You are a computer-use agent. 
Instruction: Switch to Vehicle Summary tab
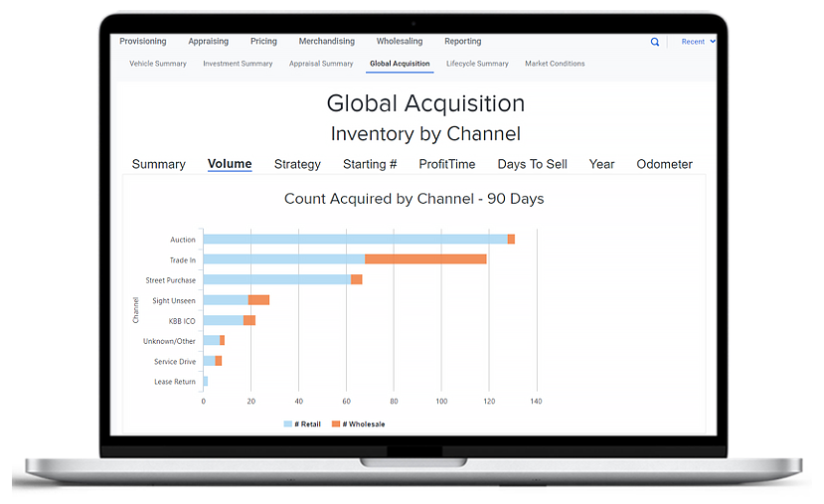157,64
